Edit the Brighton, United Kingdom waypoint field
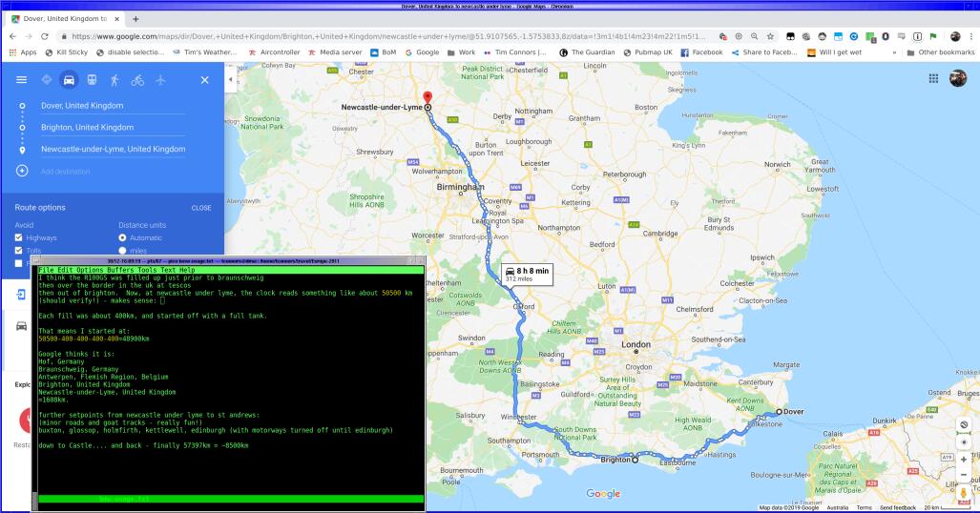 point(113,127)
